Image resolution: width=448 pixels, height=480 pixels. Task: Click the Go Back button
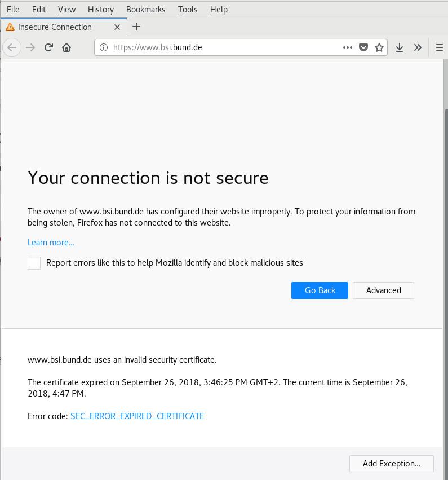pos(320,290)
